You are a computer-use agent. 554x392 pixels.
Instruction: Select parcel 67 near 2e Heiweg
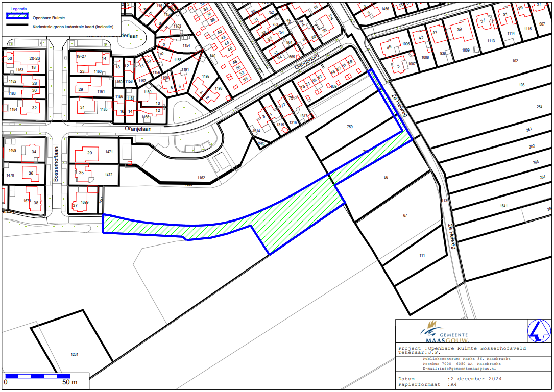coord(405,216)
